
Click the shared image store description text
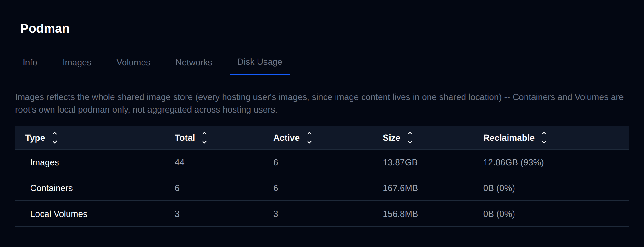pos(319,103)
